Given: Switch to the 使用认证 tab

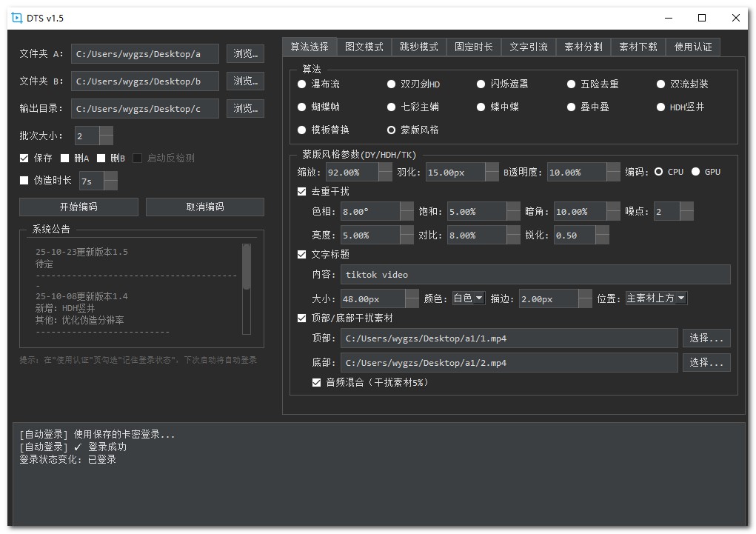Looking at the screenshot, I should click(x=693, y=46).
